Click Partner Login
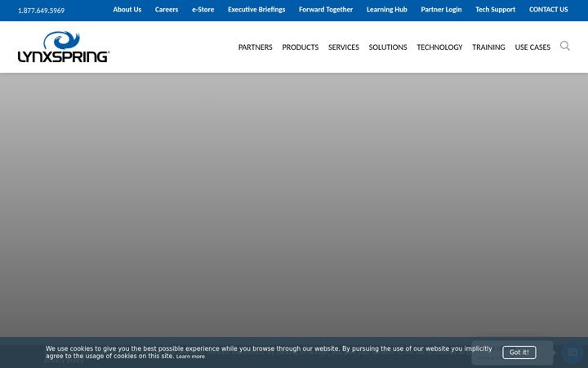This screenshot has width=588, height=368. [x=441, y=10]
